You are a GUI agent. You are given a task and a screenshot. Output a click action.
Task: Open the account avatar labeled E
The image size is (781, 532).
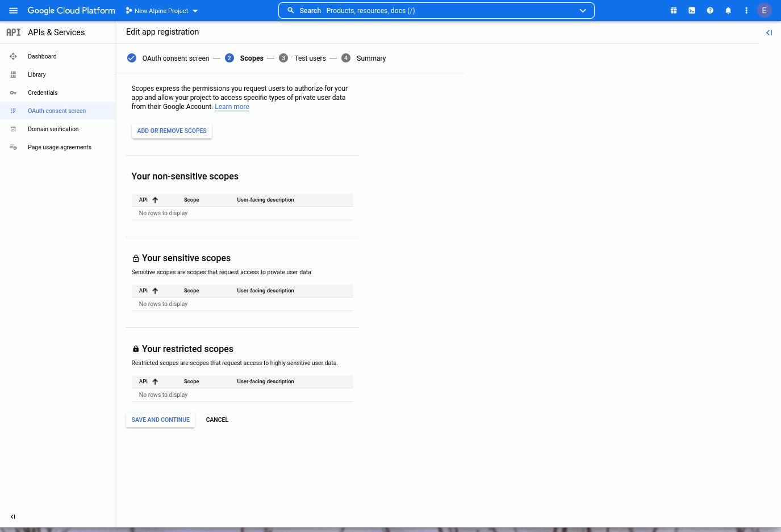(x=765, y=11)
